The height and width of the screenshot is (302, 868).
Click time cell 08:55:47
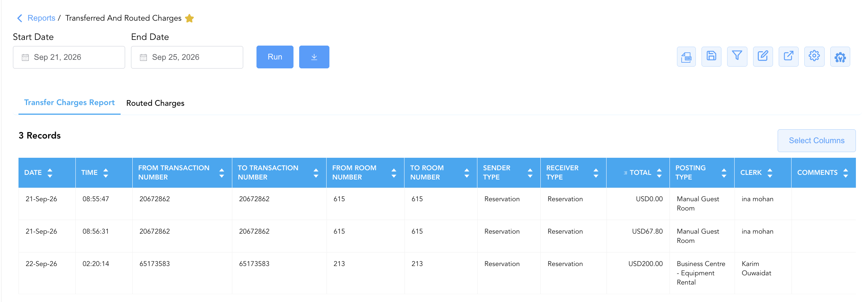[x=96, y=199]
